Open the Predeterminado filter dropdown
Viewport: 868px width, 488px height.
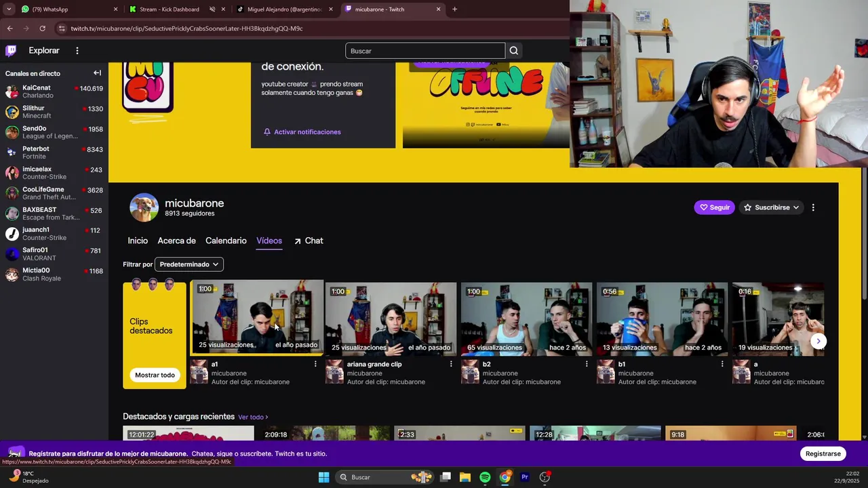coord(189,264)
